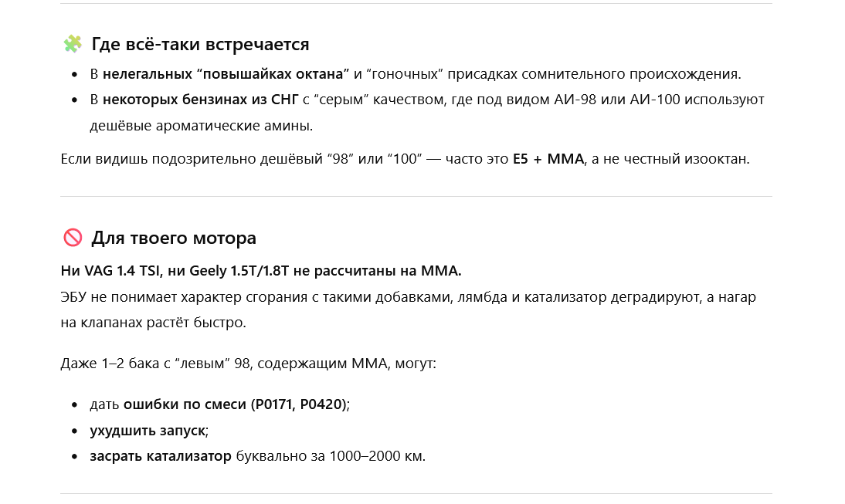Click the "АИ-98 или АИ-100" text
The height and width of the screenshot is (504, 845).
click(x=617, y=100)
